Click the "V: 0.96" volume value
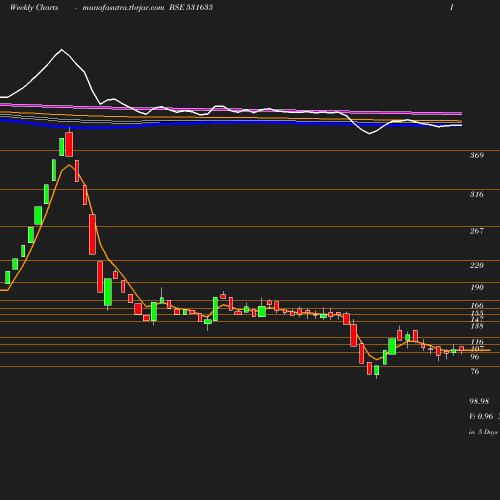This screenshot has width=500, height=500. click(481, 416)
